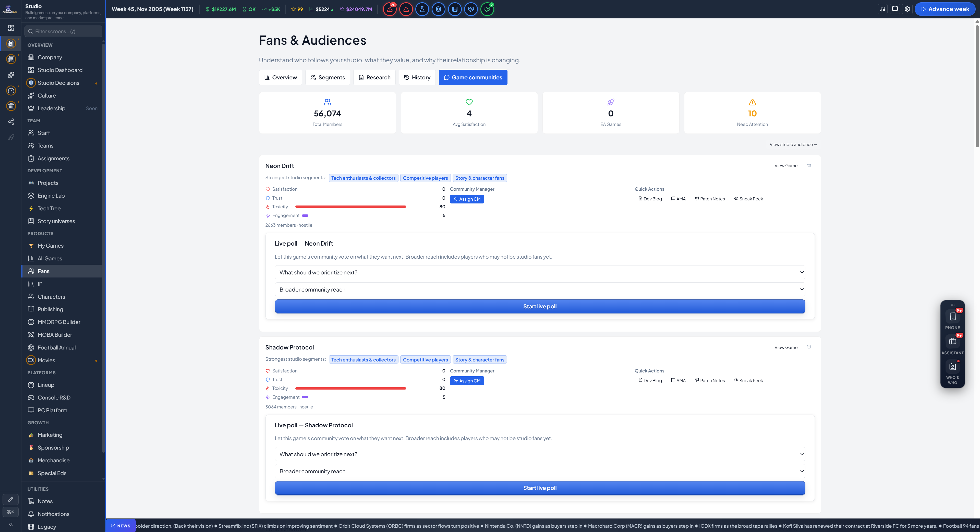Assign a CM to Shadow Protocol
This screenshot has width=980, height=532.
tap(467, 381)
